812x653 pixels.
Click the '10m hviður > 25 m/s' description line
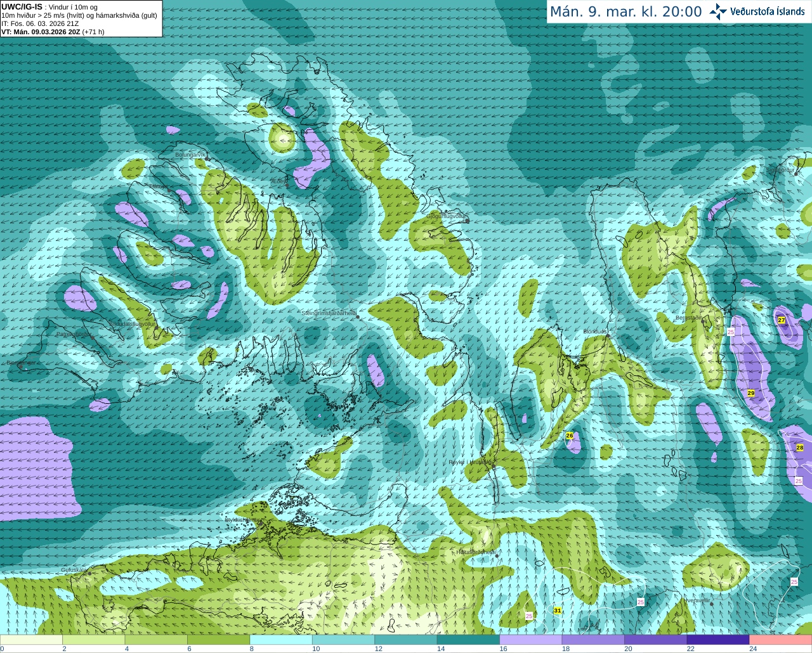(79, 15)
